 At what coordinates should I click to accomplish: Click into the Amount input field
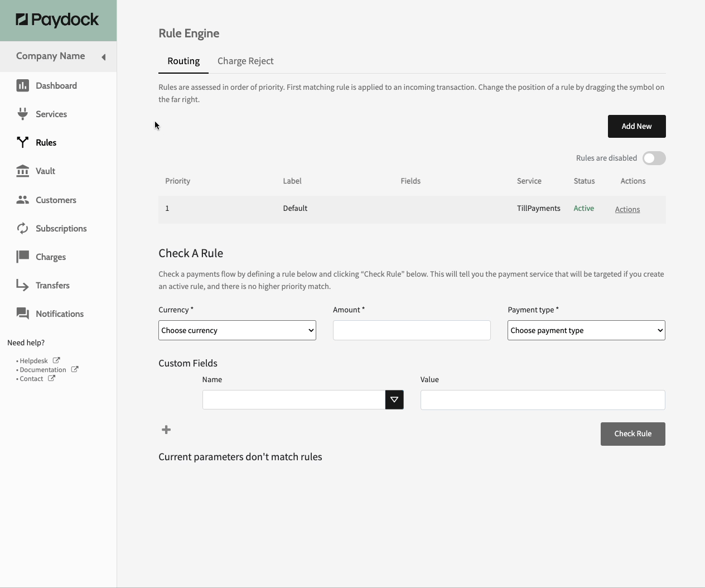(412, 330)
